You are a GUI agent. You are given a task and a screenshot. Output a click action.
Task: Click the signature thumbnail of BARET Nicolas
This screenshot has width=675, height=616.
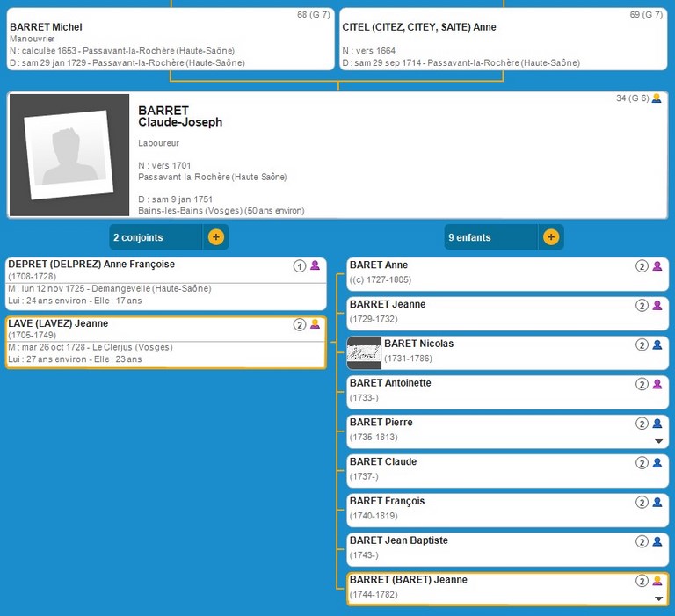click(365, 352)
